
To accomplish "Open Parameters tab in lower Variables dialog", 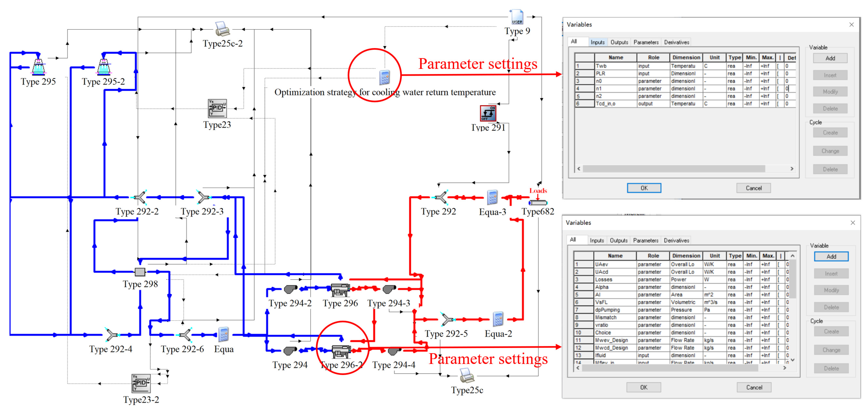I will (x=645, y=240).
